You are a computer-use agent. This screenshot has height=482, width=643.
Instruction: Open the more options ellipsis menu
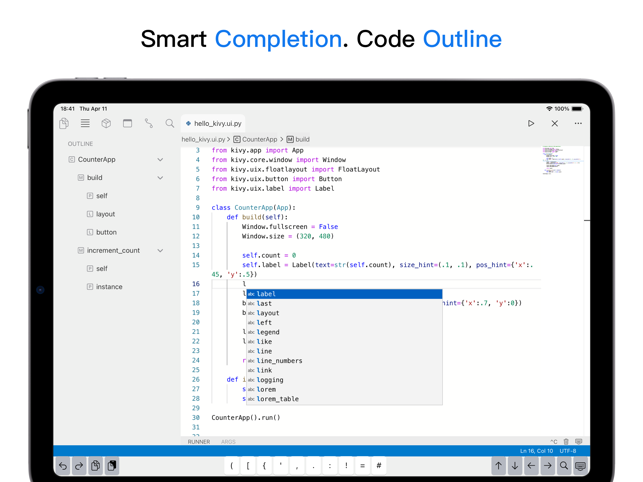[578, 123]
